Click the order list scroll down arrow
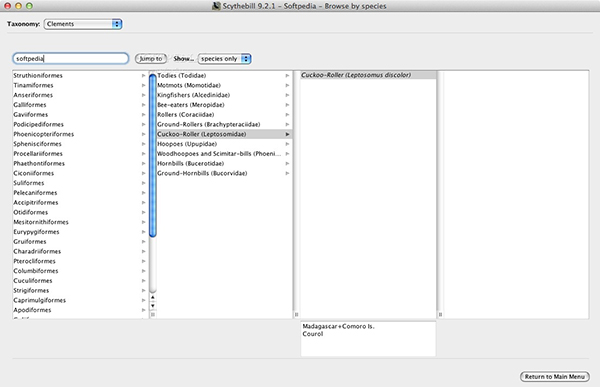 153,305
